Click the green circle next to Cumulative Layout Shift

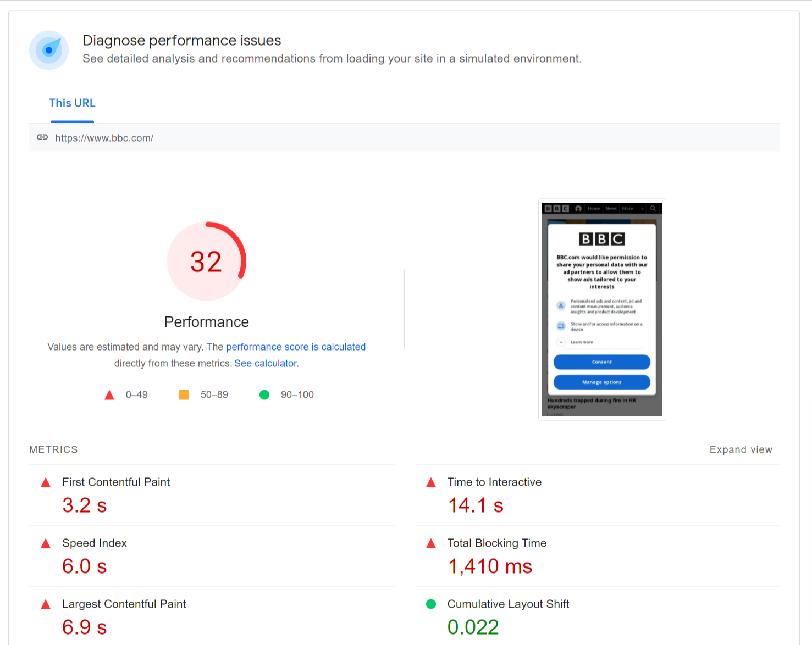tap(431, 604)
